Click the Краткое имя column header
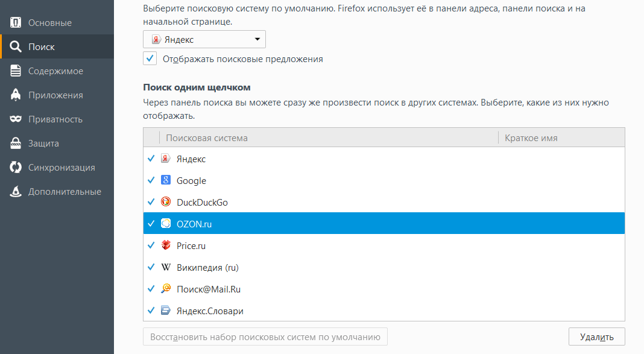Screen dimensions: 644x354 coord(561,138)
